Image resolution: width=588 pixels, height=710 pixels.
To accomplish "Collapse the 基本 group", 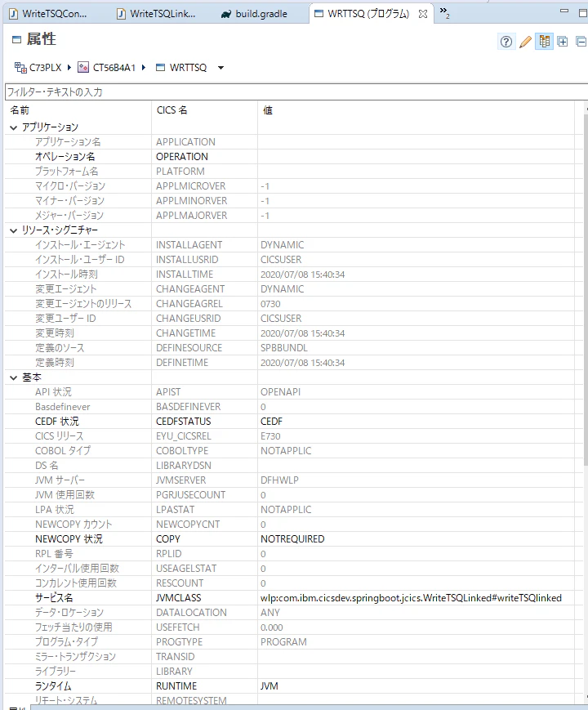I will click(x=14, y=377).
